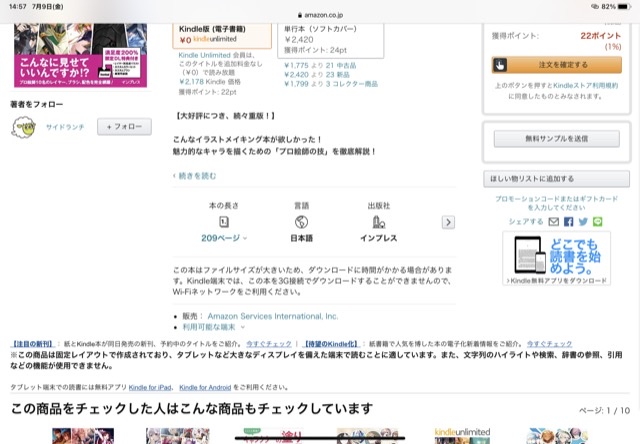View 23 new items from ¥2,420
This screenshot has height=444, width=640.
[x=317, y=75]
